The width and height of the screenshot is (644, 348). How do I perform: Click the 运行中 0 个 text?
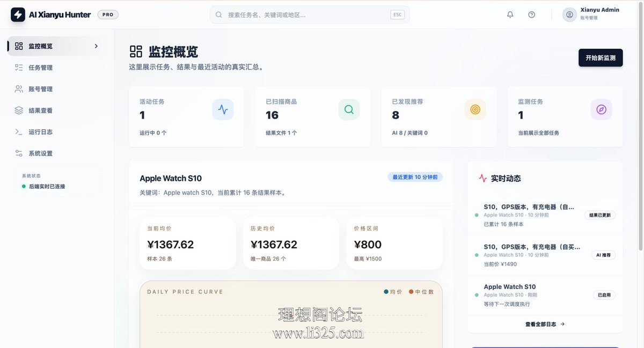[153, 133]
